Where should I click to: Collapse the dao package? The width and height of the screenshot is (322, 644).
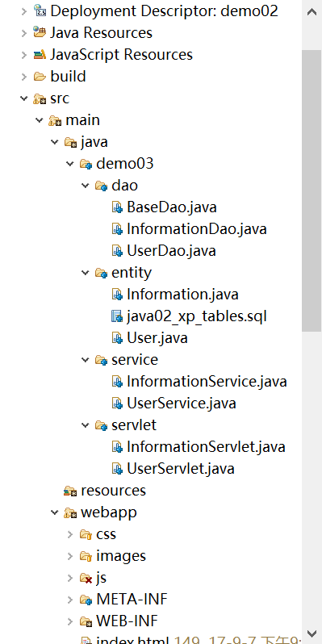coord(86,186)
